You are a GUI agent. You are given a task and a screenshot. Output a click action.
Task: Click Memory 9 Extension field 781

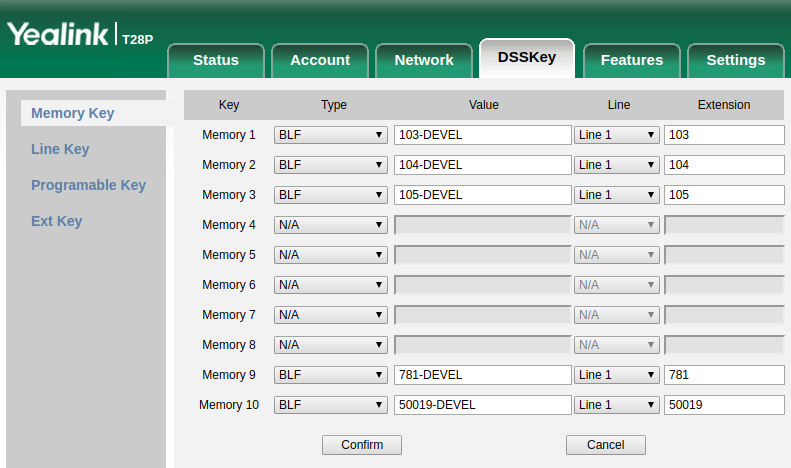(x=723, y=375)
